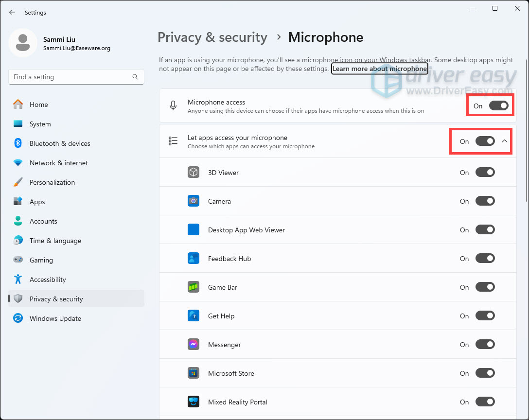Click the Game Bar app icon

pyautogui.click(x=194, y=287)
